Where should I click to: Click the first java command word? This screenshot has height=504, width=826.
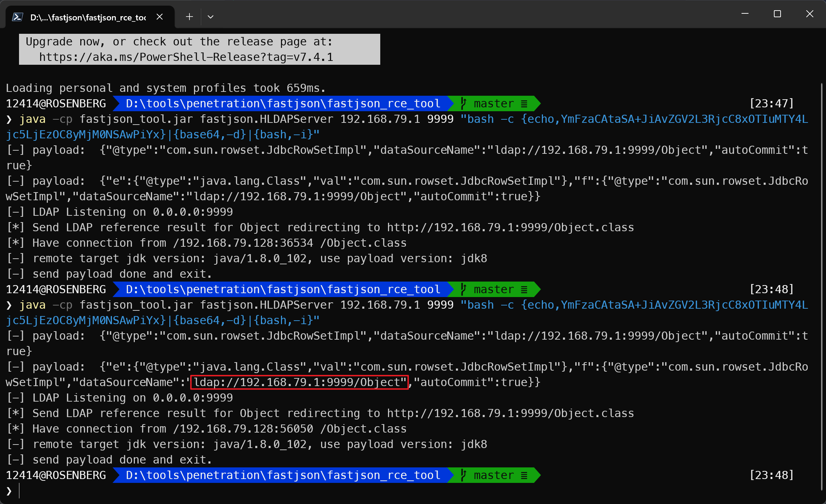(x=32, y=119)
